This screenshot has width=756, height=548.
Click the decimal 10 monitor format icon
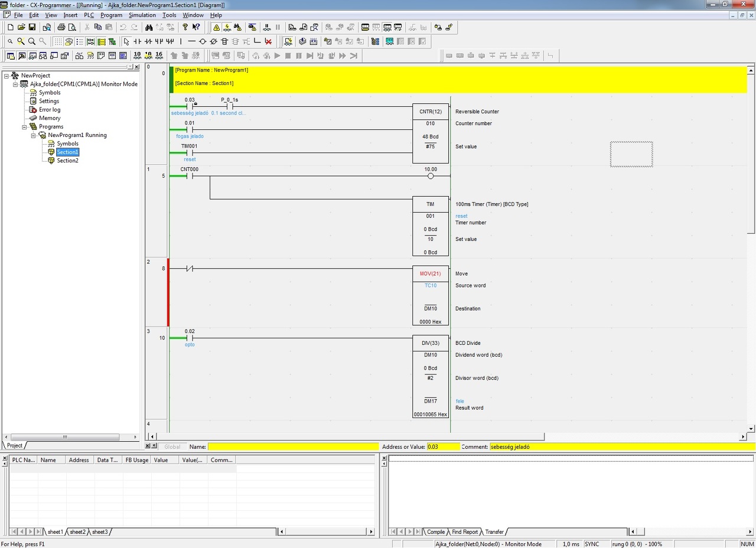pyautogui.click(x=138, y=56)
